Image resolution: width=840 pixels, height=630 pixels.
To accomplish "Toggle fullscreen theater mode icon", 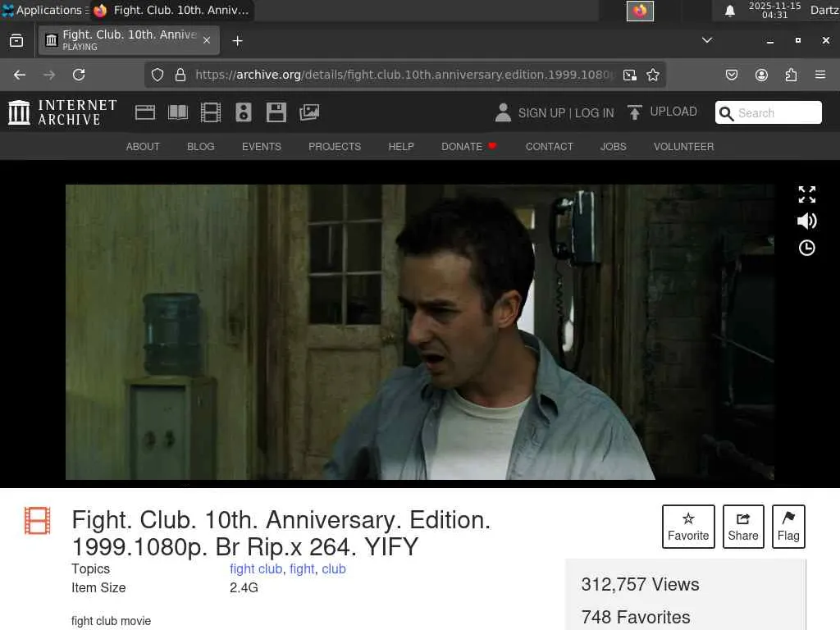I will pos(807,194).
